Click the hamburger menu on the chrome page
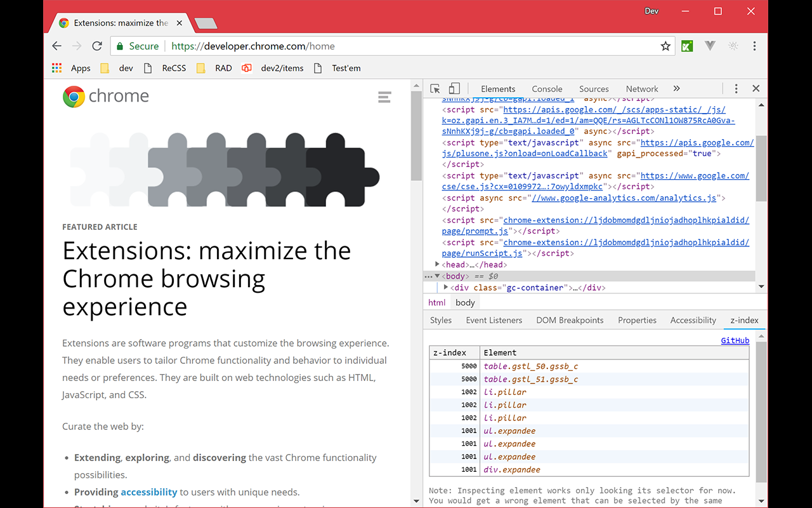The height and width of the screenshot is (508, 812). click(384, 97)
